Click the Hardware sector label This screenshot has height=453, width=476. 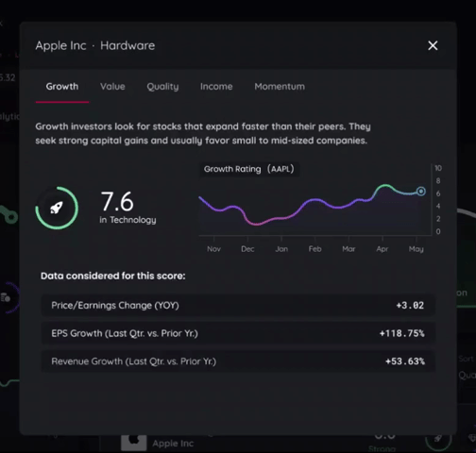point(127,45)
